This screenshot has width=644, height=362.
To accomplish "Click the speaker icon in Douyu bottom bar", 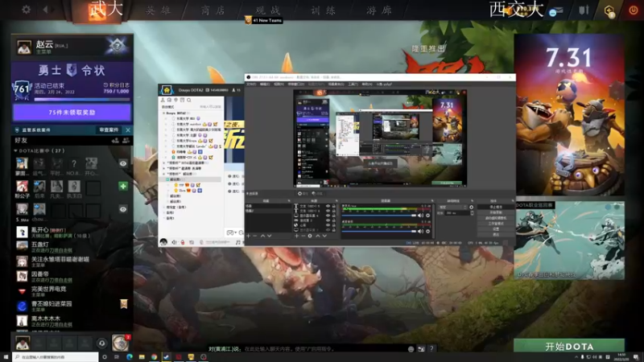I will pos(174,242).
